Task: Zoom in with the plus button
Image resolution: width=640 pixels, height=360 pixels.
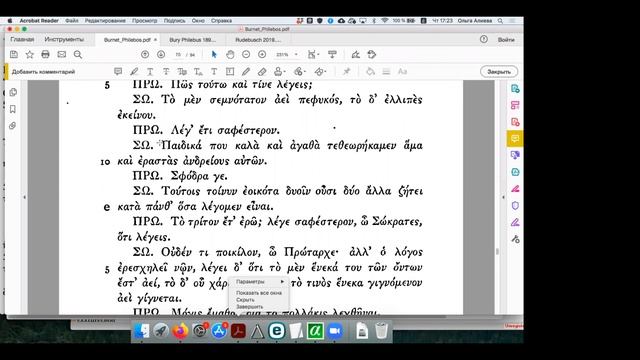Action: pyautogui.click(x=262, y=54)
